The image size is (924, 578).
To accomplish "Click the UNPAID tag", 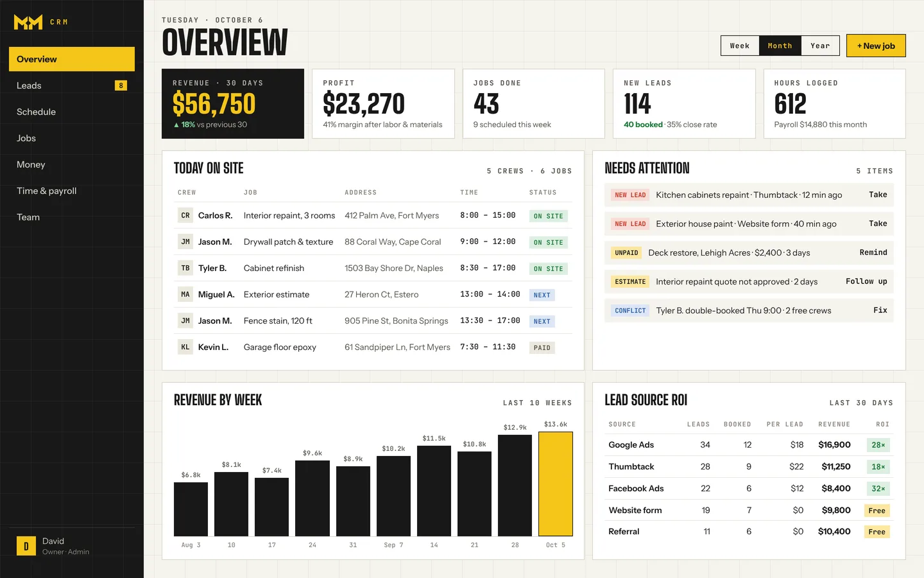I will click(626, 253).
